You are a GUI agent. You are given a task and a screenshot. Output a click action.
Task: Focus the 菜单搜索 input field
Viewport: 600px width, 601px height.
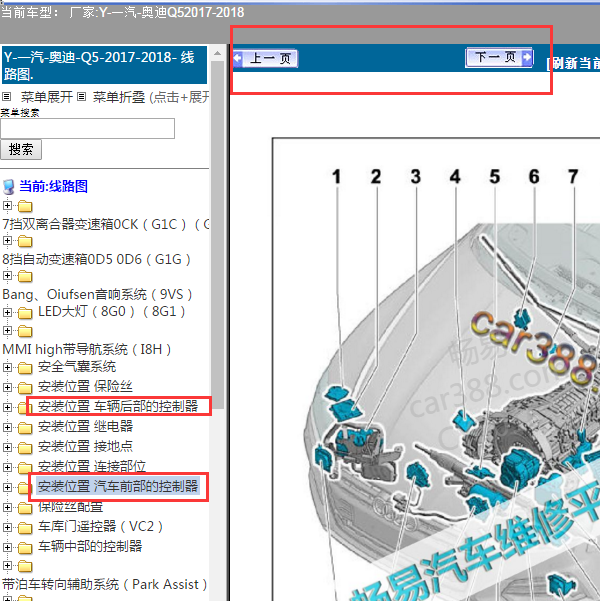tap(87, 128)
